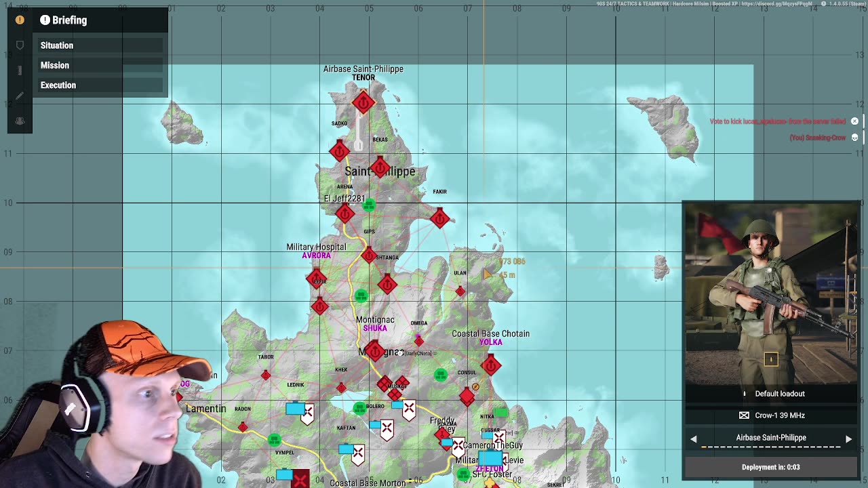Viewport: 868px width, 488px height.
Task: Click the Briefing panel header
Action: pos(100,20)
